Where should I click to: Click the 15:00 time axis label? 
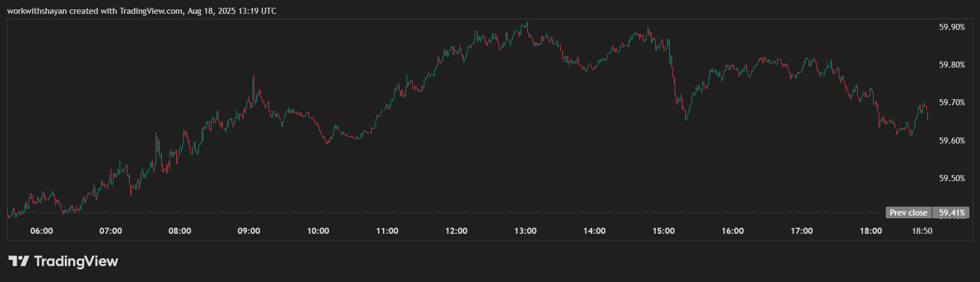[x=664, y=231]
